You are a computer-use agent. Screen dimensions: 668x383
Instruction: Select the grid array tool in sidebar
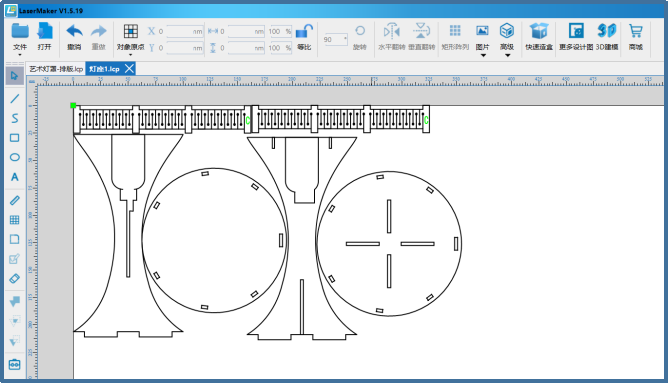pyautogui.click(x=14, y=219)
